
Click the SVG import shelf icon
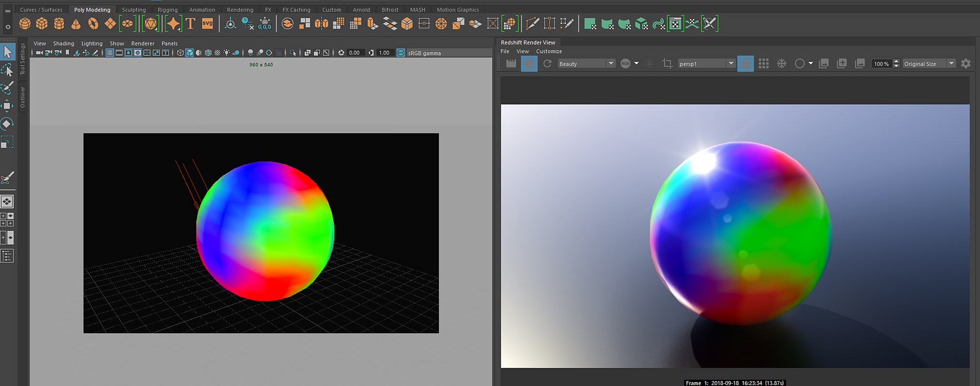coord(208,24)
